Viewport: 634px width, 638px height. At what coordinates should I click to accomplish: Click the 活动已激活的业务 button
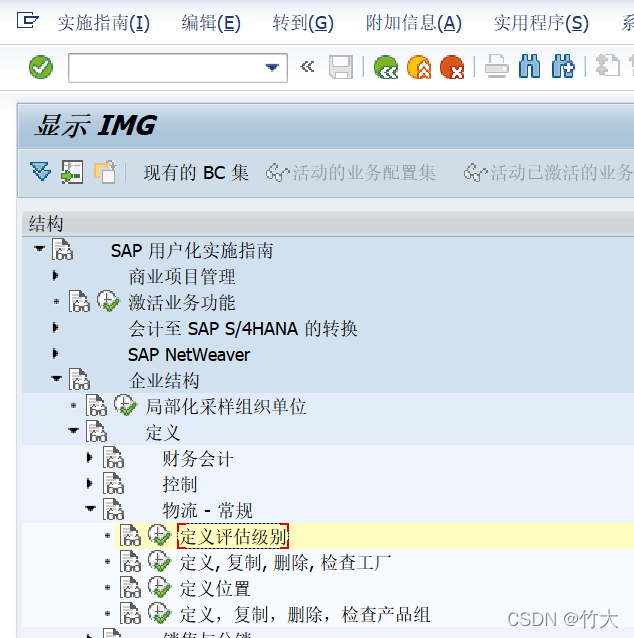click(548, 173)
